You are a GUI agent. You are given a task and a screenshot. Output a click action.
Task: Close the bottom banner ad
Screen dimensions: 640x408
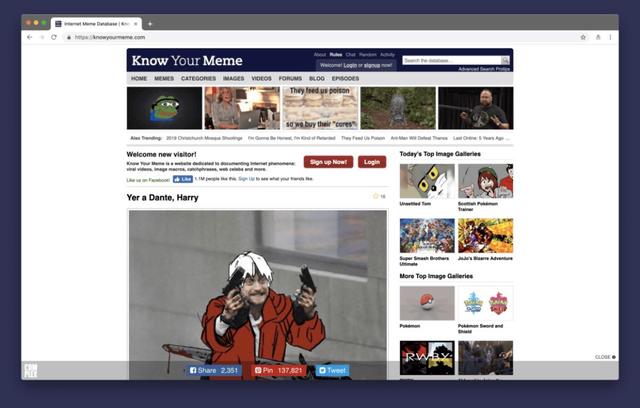point(605,357)
